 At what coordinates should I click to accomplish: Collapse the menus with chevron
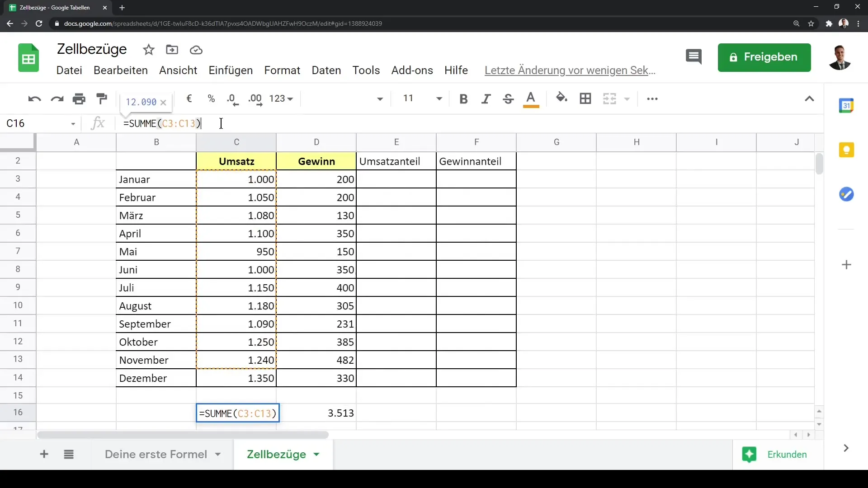[x=809, y=99]
